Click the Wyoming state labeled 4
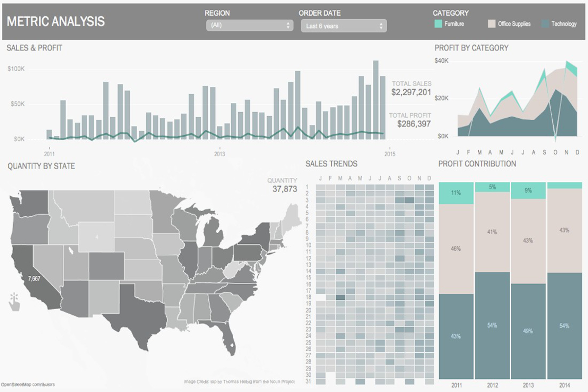The height and width of the screenshot is (392, 588). point(97,237)
